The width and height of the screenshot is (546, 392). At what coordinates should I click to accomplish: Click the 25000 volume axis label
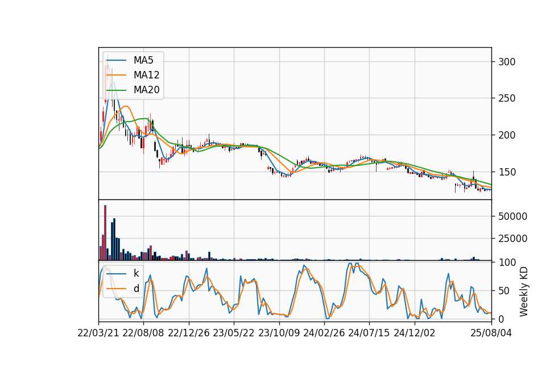(512, 239)
